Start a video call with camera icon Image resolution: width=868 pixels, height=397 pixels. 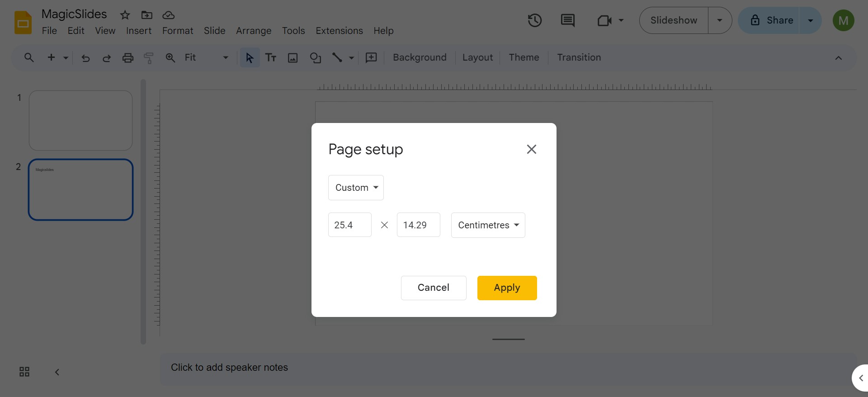click(x=604, y=20)
